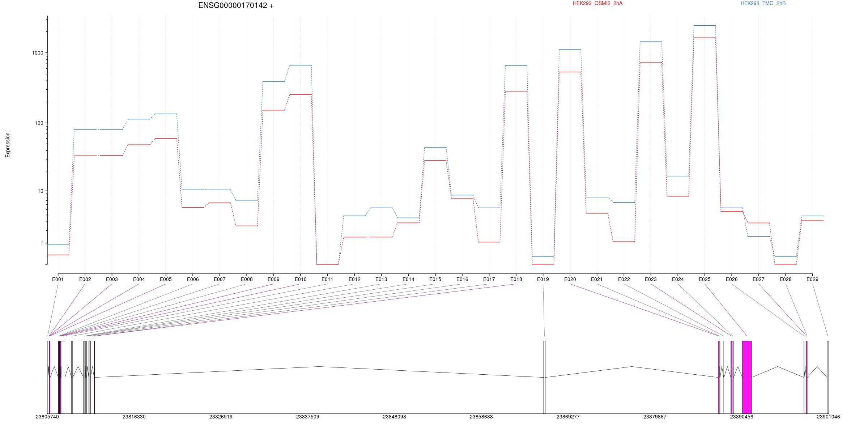Click the Expression y-axis label
Viewport: 868px width, 434px height.
(8, 145)
